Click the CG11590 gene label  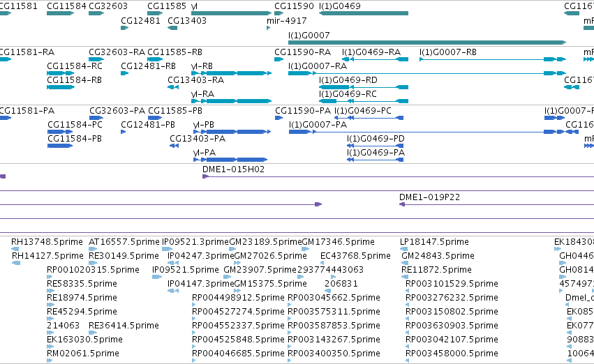point(294,6)
